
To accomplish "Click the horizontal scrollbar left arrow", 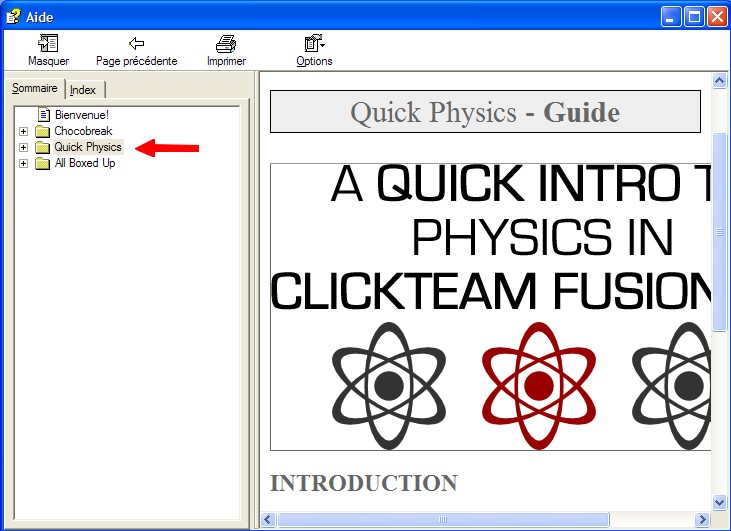I will pyautogui.click(x=268, y=519).
